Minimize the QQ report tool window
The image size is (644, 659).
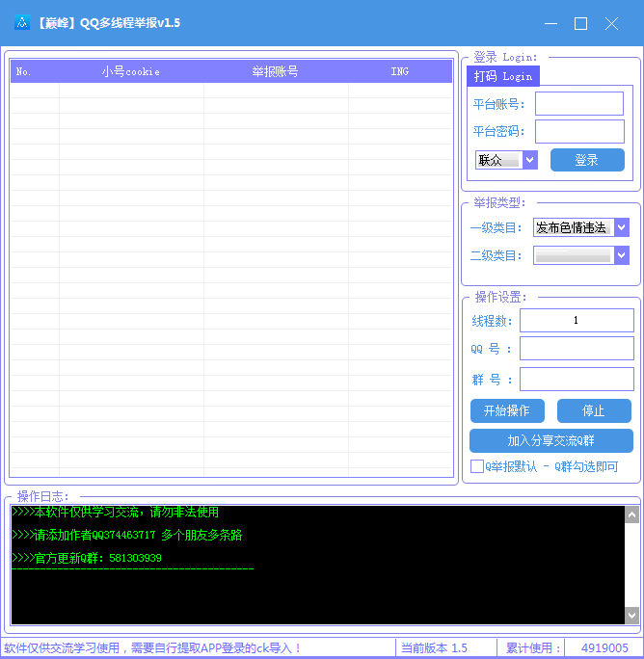point(550,23)
